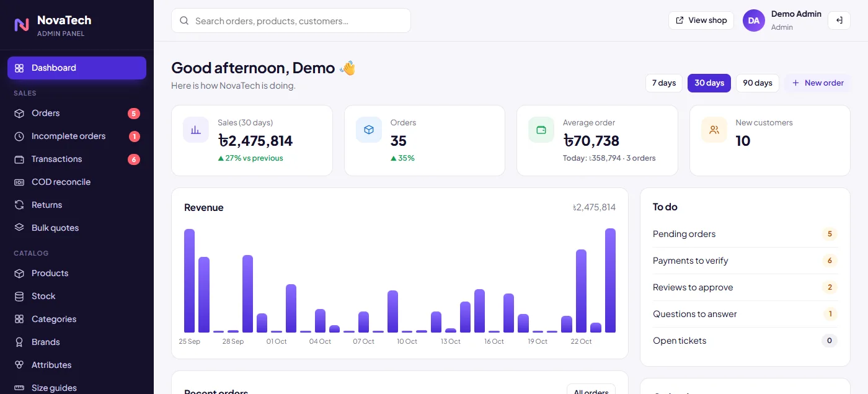Click the bar-chart icon on the Sales card
This screenshot has width=868, height=394.
[196, 130]
